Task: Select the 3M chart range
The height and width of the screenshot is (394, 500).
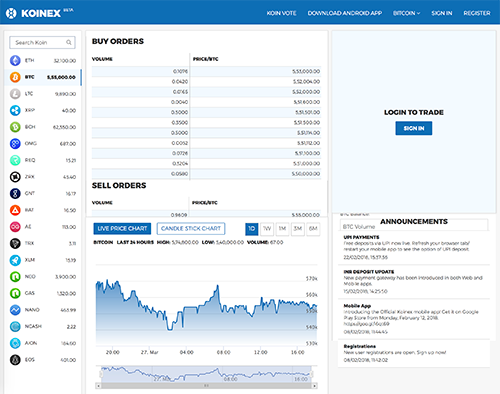Action: click(298, 229)
